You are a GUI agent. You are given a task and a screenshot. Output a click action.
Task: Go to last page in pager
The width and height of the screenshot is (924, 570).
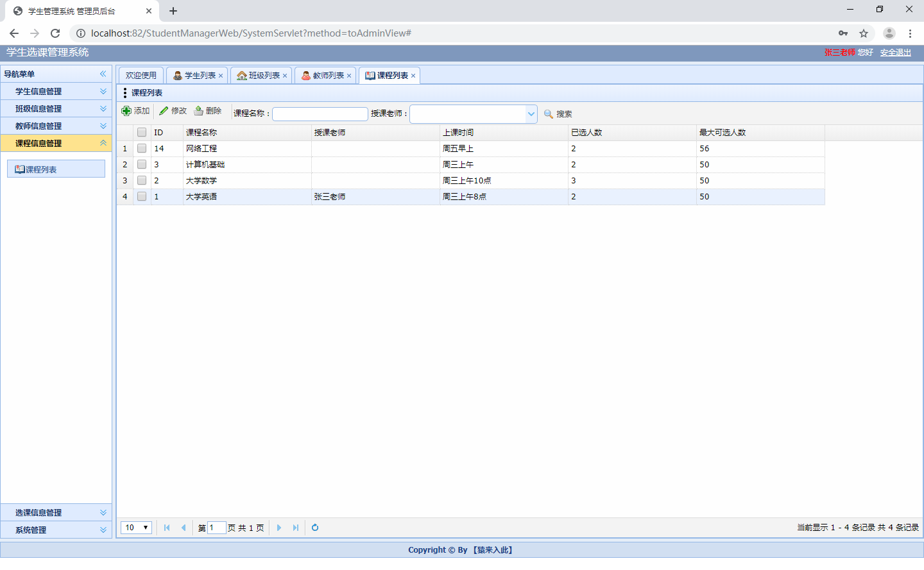point(296,528)
